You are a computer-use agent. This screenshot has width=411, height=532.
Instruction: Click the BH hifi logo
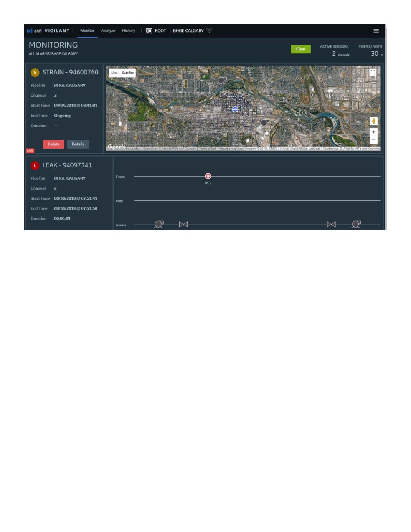click(x=34, y=31)
